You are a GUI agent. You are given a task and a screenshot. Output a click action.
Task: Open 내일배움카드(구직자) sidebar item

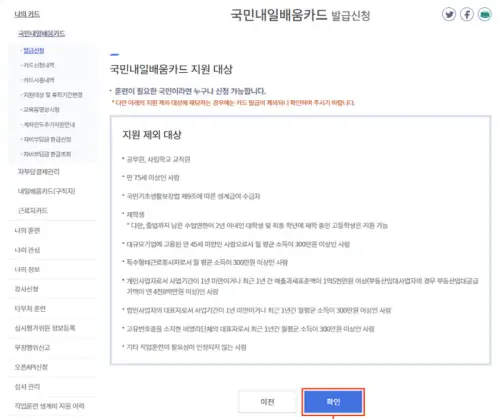point(46,191)
